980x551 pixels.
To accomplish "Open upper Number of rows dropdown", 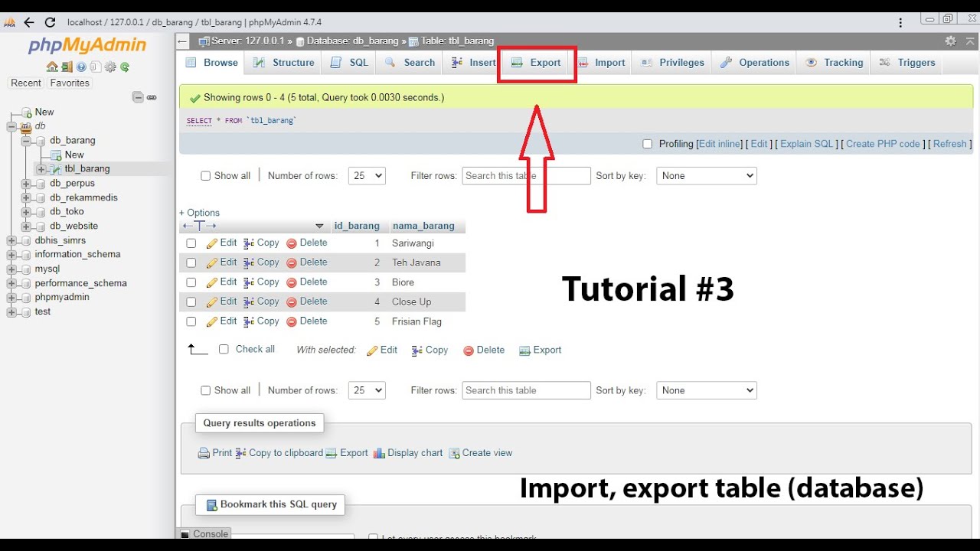I will coord(367,176).
